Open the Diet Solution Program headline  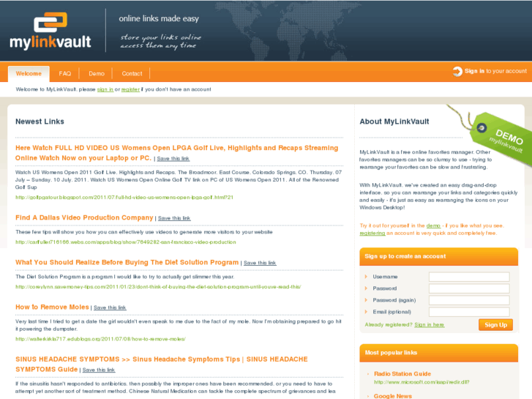(127, 263)
